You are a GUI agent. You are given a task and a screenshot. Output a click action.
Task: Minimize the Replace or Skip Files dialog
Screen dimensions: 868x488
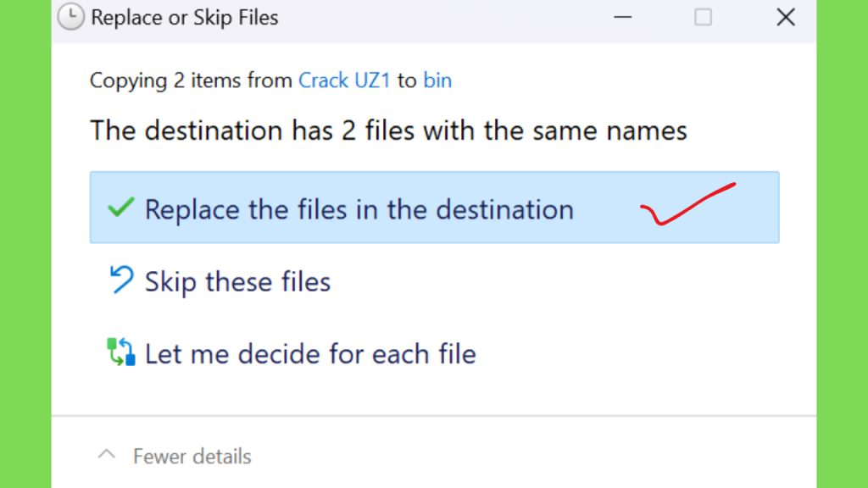coord(623,17)
